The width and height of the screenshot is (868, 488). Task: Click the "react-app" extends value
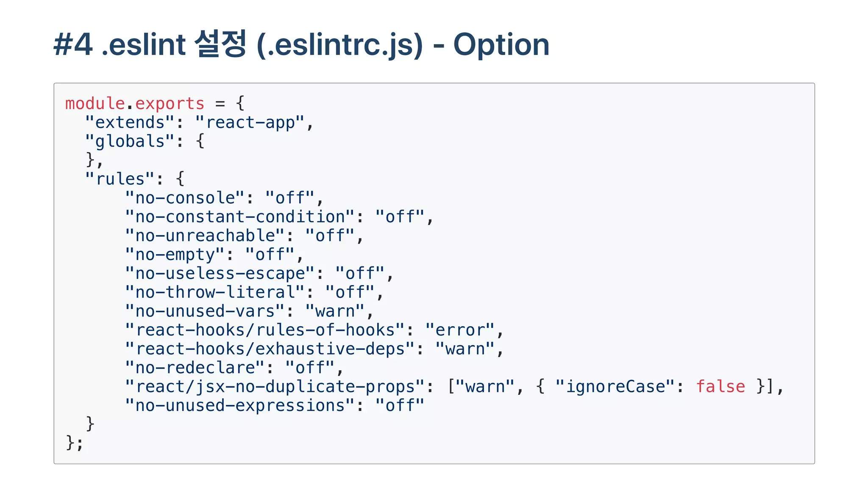click(250, 123)
